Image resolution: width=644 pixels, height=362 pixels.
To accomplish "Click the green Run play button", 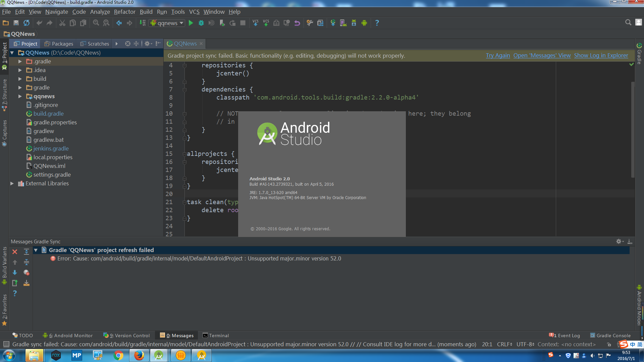I will tap(191, 23).
